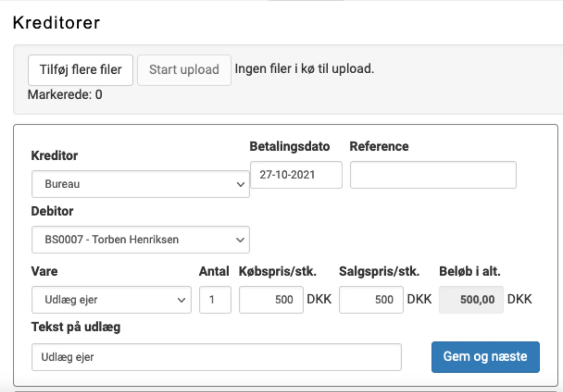Image resolution: width=563 pixels, height=392 pixels.
Task: Open the Vare dropdown showing Udlæg ejer
Action: click(x=112, y=299)
